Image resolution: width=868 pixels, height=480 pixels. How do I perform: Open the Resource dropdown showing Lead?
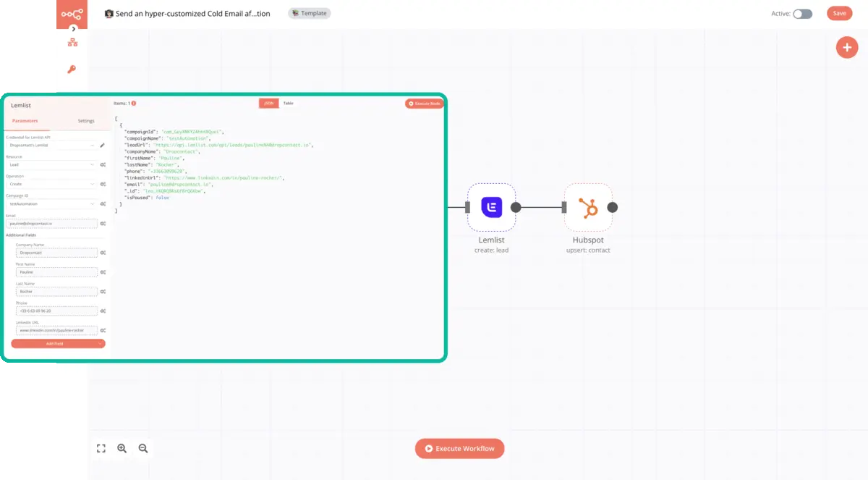51,164
